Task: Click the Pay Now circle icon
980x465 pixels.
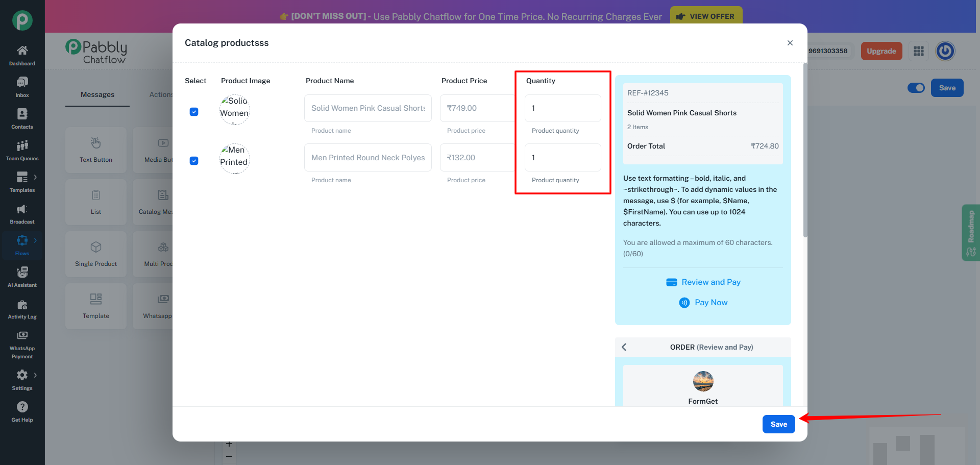Action: pos(684,303)
